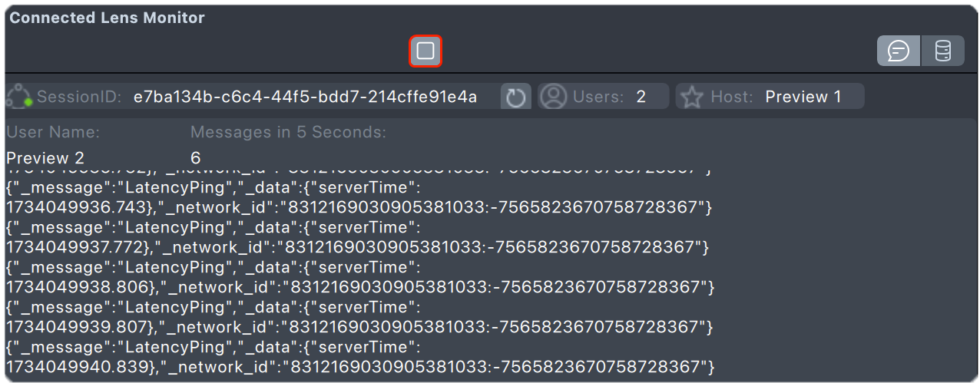The image size is (980, 383).
Task: Switch to the data store database view
Action: click(942, 51)
